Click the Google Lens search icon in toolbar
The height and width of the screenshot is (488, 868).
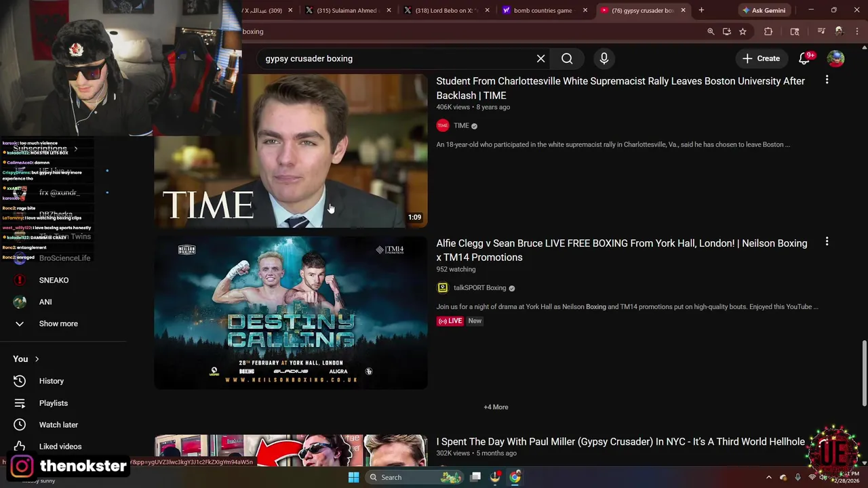795,31
